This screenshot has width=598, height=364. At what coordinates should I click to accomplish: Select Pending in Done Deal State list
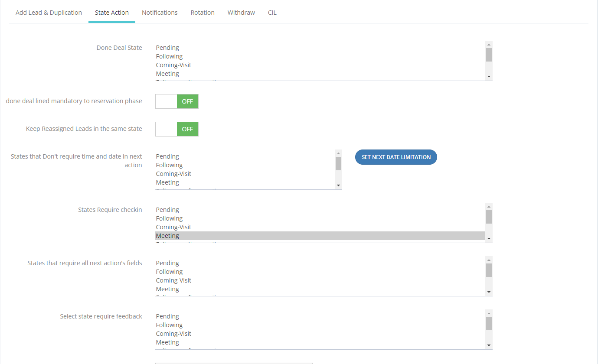[x=320, y=48]
